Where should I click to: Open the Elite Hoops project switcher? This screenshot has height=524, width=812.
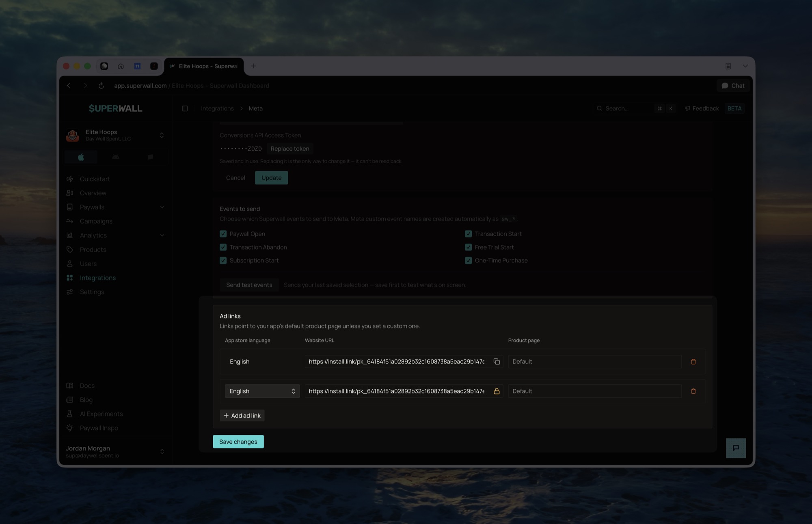pyautogui.click(x=162, y=135)
